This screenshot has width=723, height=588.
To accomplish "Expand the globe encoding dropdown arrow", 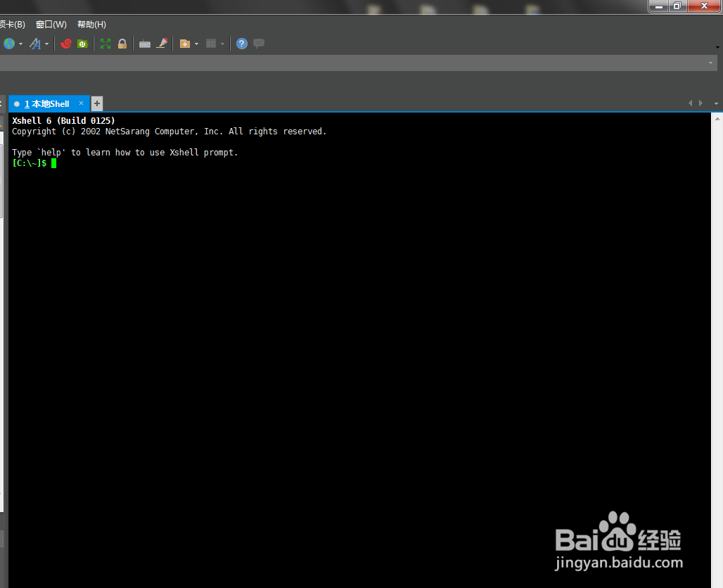I will (21, 44).
